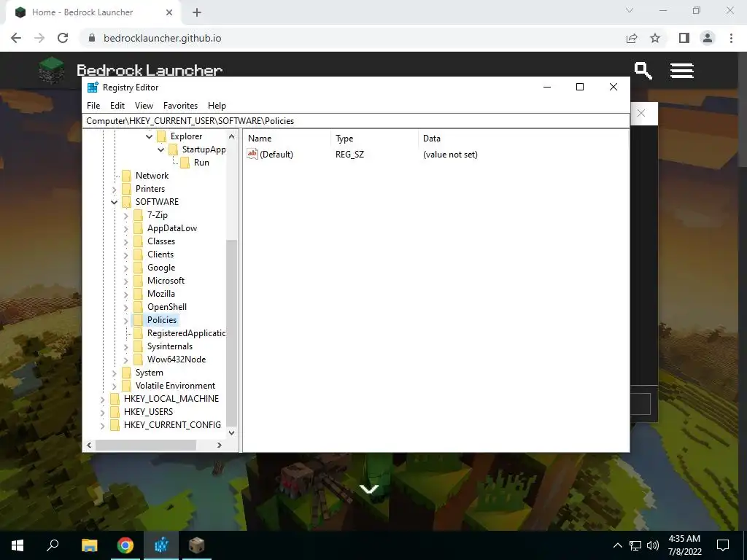Click tree pane scroll up arrow

click(x=231, y=136)
